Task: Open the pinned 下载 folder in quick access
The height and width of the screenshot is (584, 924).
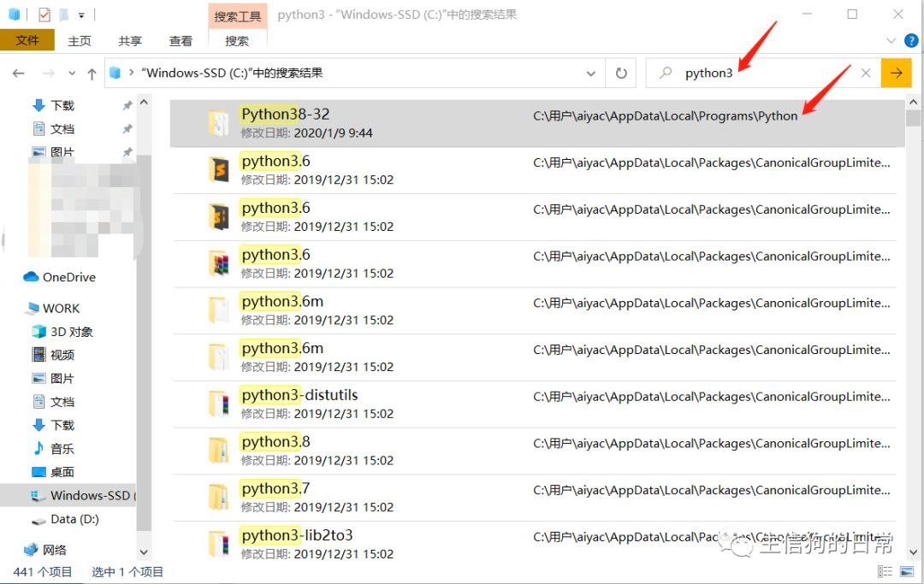Action: pyautogui.click(x=62, y=105)
